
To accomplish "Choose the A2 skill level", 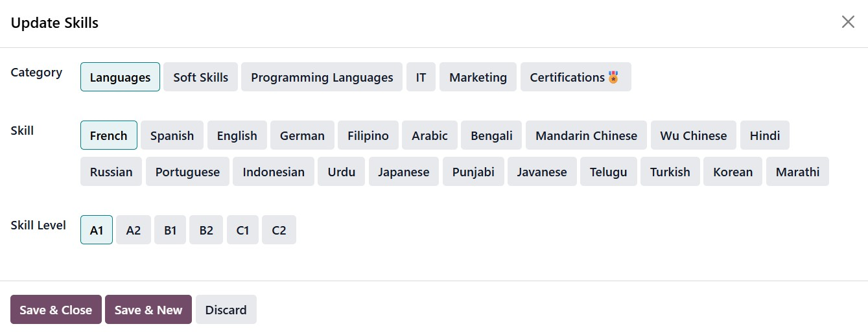I will coord(134,230).
